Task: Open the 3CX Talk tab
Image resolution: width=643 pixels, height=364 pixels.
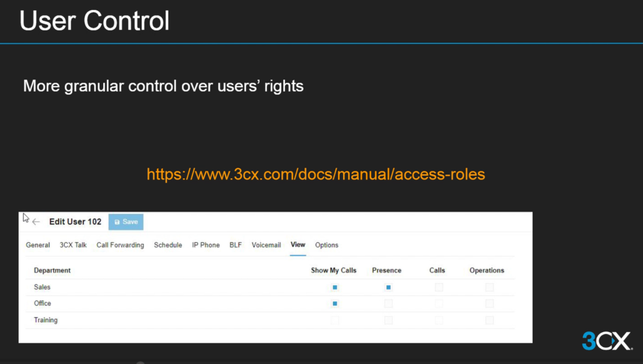Action: click(x=73, y=245)
